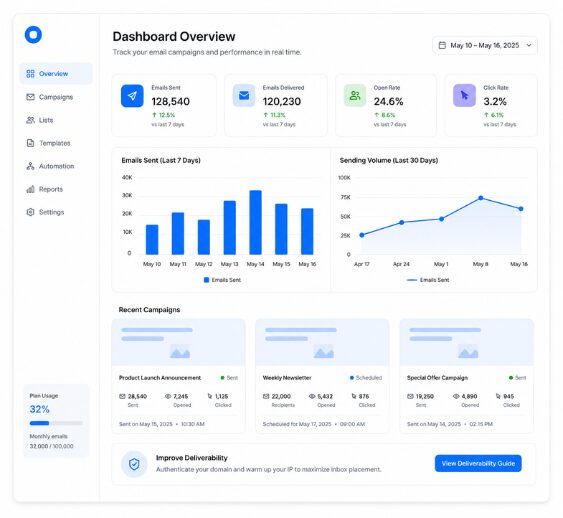Open the May 10 – May 16 date range dropdown
Viewport: 563px width, 518px height.
[x=485, y=45]
